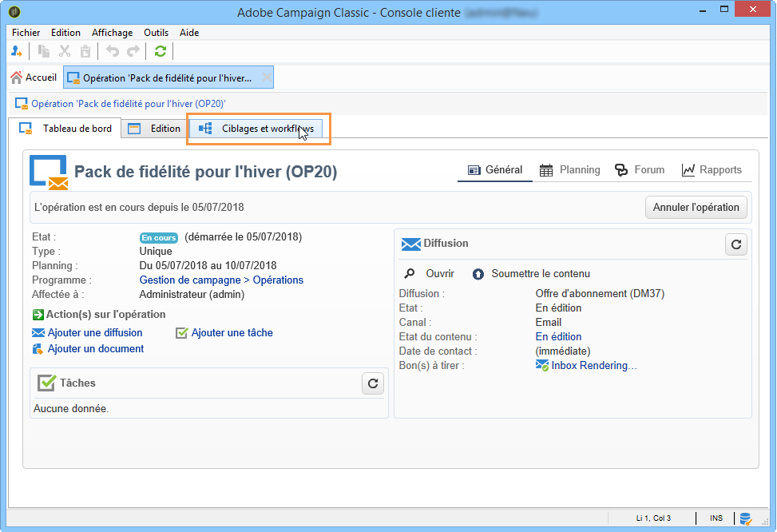777x532 pixels.
Task: Click the database status bar icon
Action: pyautogui.click(x=746, y=518)
